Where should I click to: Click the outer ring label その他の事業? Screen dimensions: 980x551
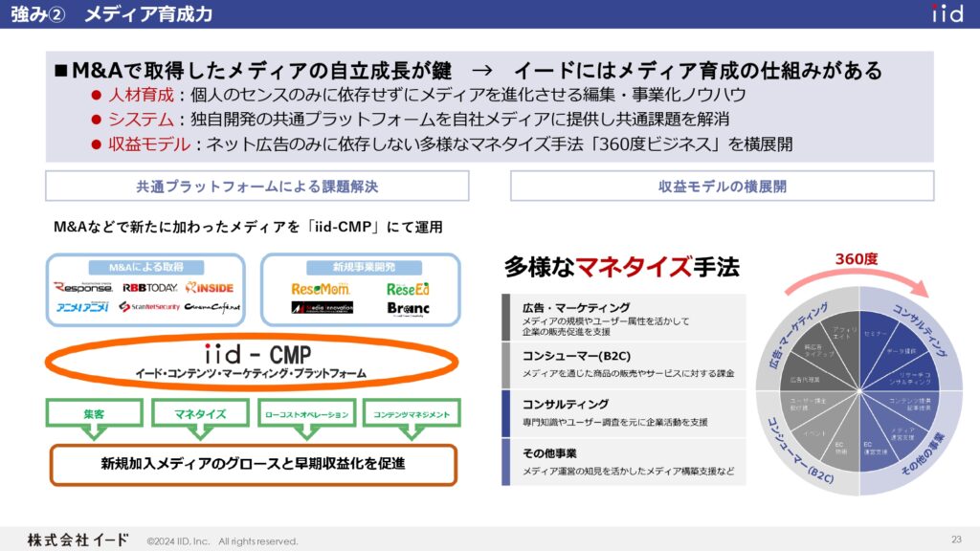(x=924, y=453)
